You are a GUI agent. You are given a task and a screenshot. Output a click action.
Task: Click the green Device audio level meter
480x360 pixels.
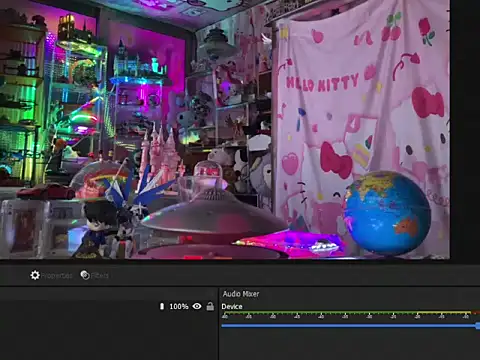point(319,312)
